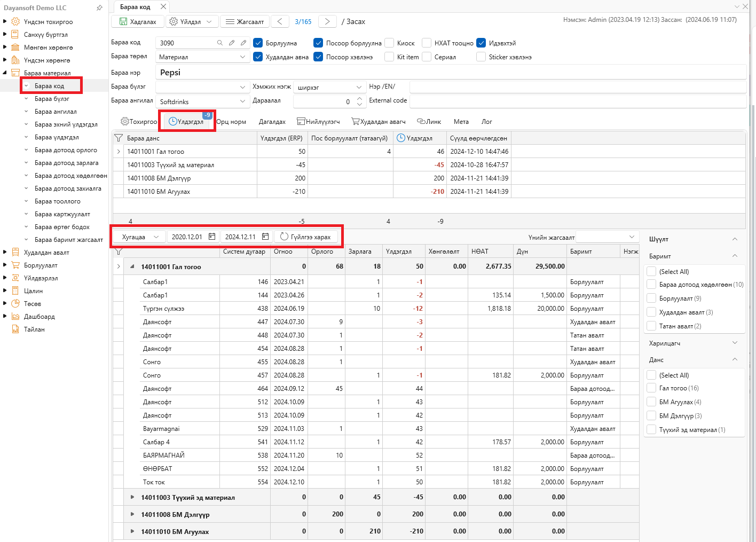
Task: Click filter funnel icon in transactions grid header
Action: 119,252
